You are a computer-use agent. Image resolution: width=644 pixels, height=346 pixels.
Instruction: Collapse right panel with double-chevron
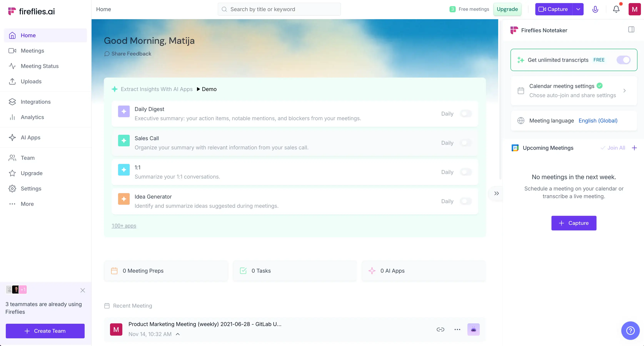tap(496, 193)
